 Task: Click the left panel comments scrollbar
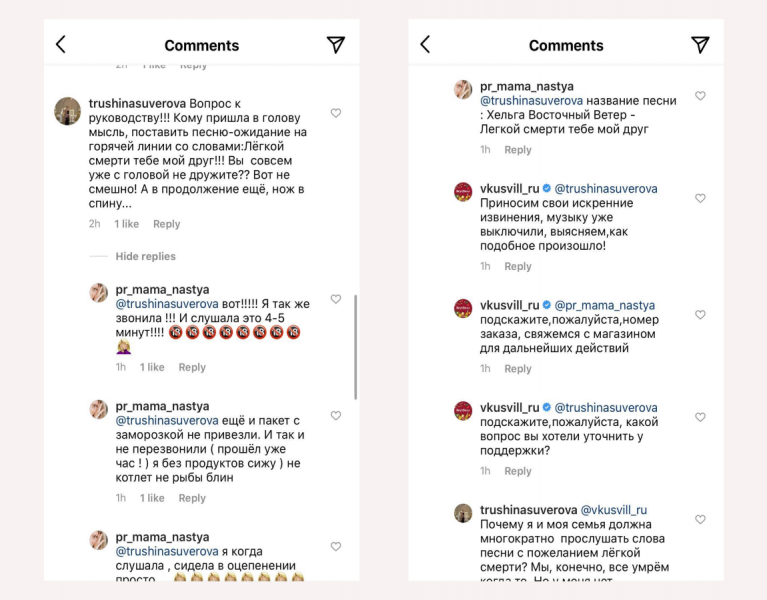click(x=356, y=345)
